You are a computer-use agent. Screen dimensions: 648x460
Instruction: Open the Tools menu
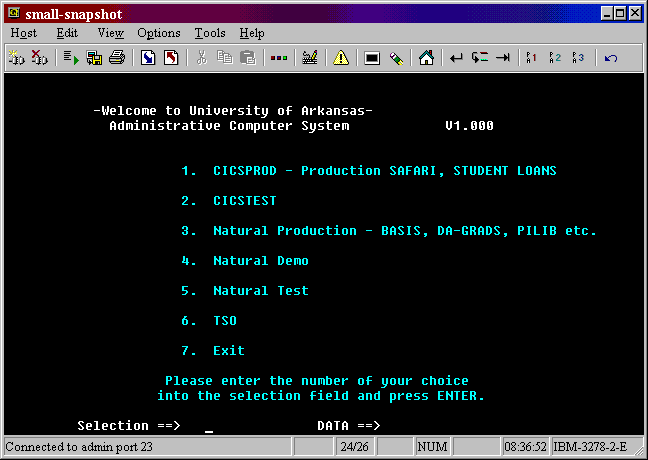point(210,33)
